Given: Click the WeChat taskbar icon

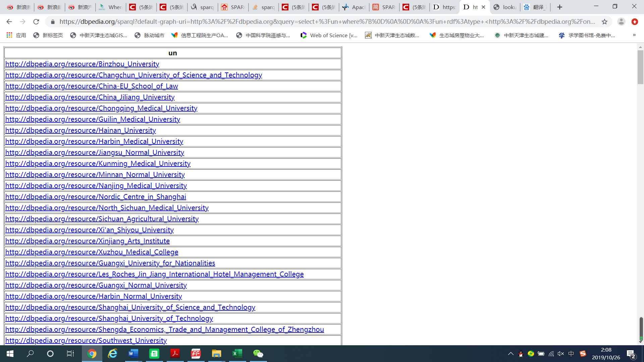Looking at the screenshot, I should click(258, 353).
